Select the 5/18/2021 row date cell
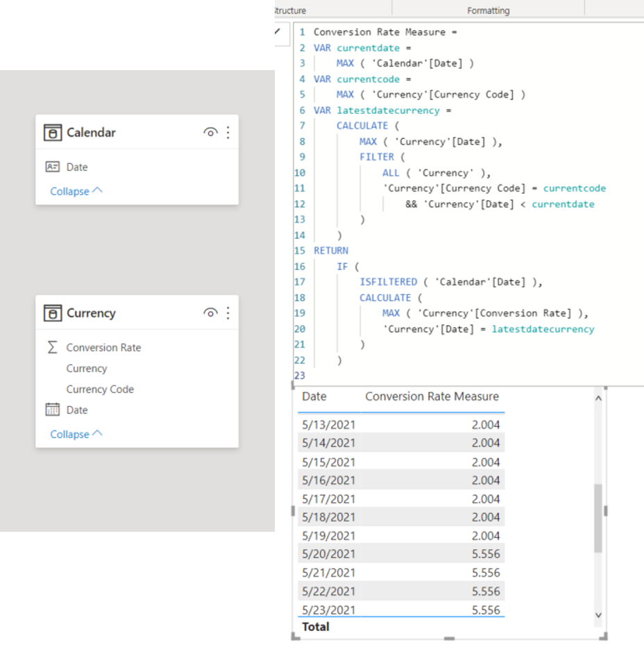 point(329,517)
